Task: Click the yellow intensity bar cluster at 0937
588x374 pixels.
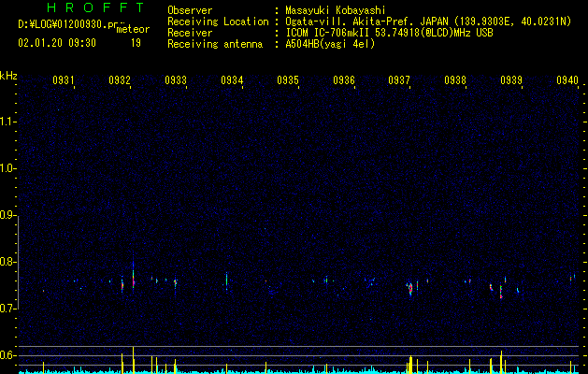Action: point(410,365)
